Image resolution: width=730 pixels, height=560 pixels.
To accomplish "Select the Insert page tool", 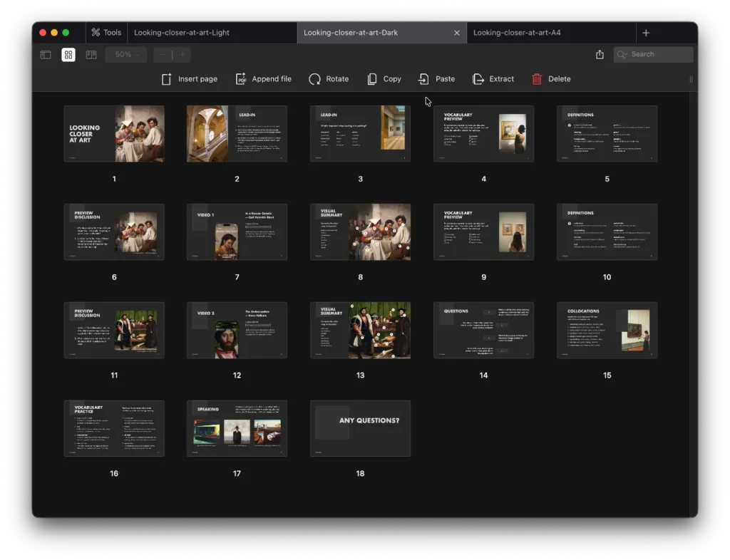I will pos(189,78).
